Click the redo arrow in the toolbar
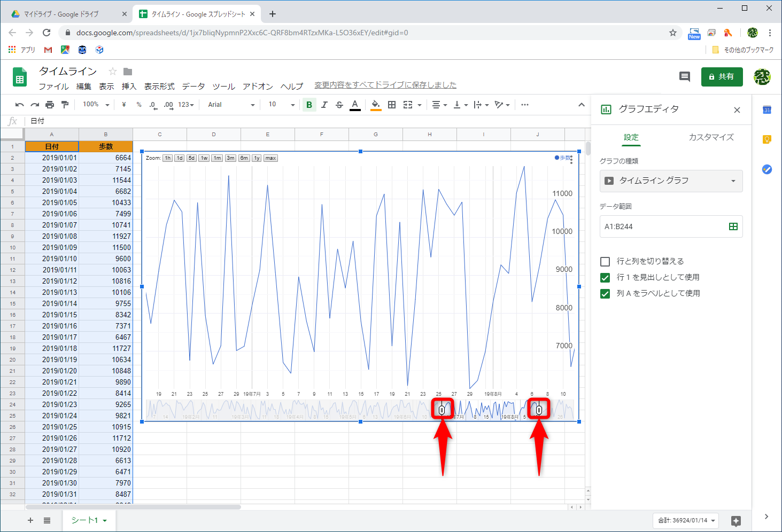782x532 pixels. 35,105
